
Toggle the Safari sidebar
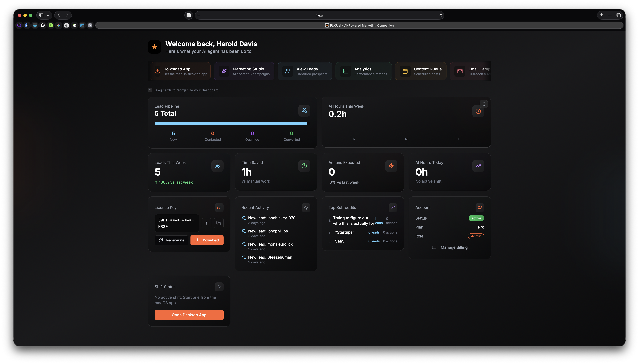coord(41,15)
